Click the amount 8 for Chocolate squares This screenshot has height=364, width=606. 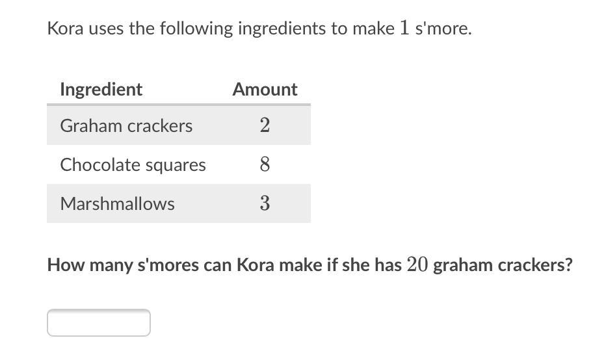point(265,164)
